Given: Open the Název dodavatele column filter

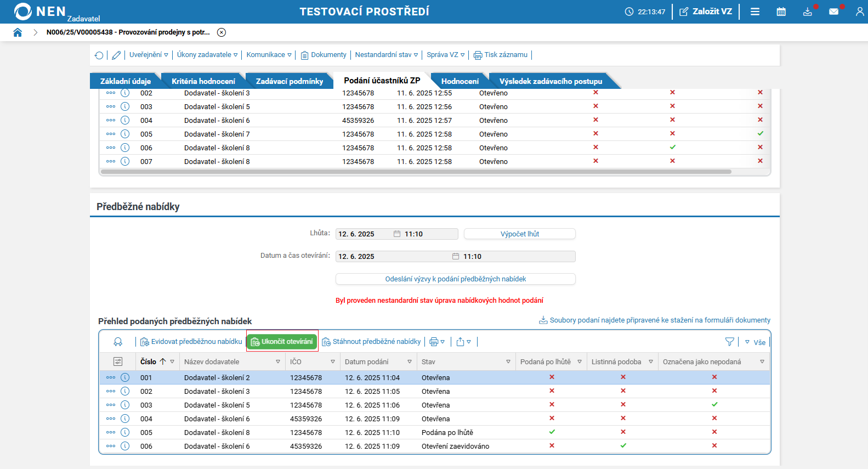Looking at the screenshot, I should (x=278, y=361).
